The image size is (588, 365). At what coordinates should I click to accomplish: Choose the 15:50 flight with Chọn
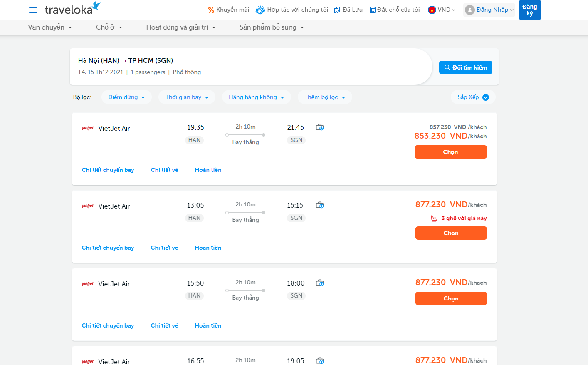451,298
